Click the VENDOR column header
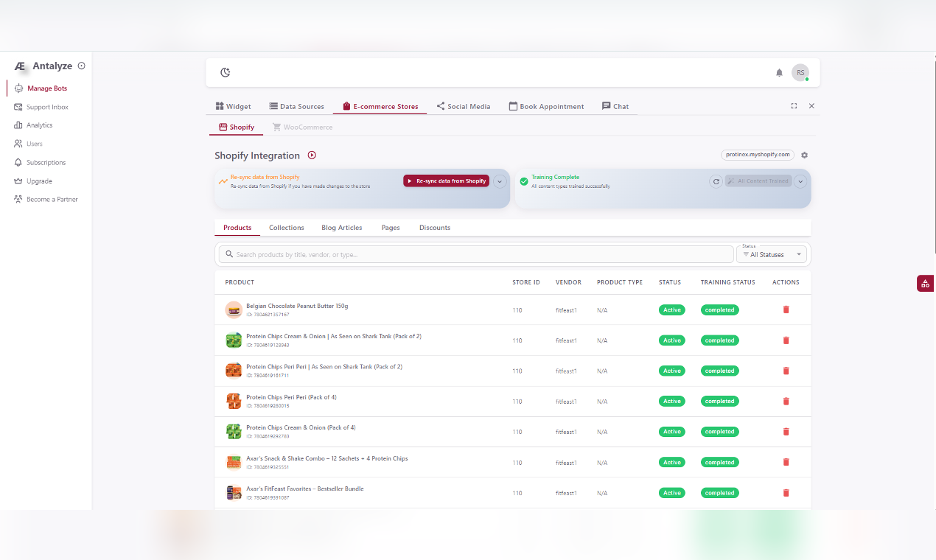936x560 pixels. click(568, 282)
